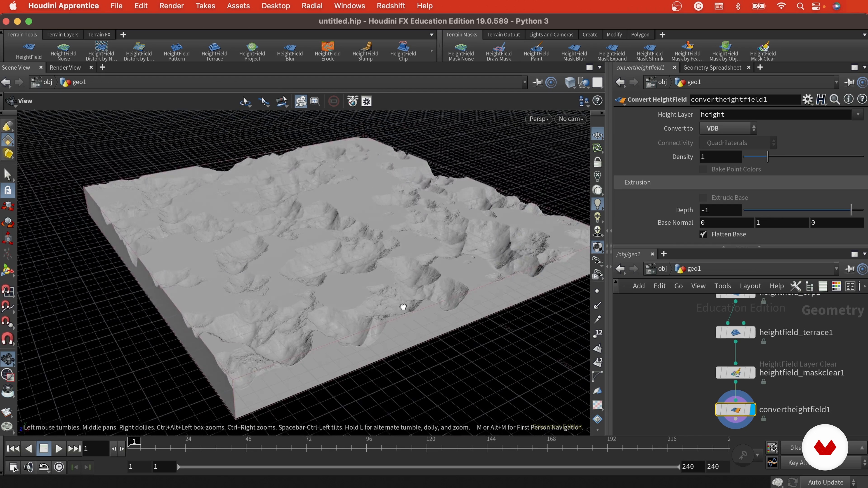Click the parameter search magnifier icon

click(x=835, y=99)
